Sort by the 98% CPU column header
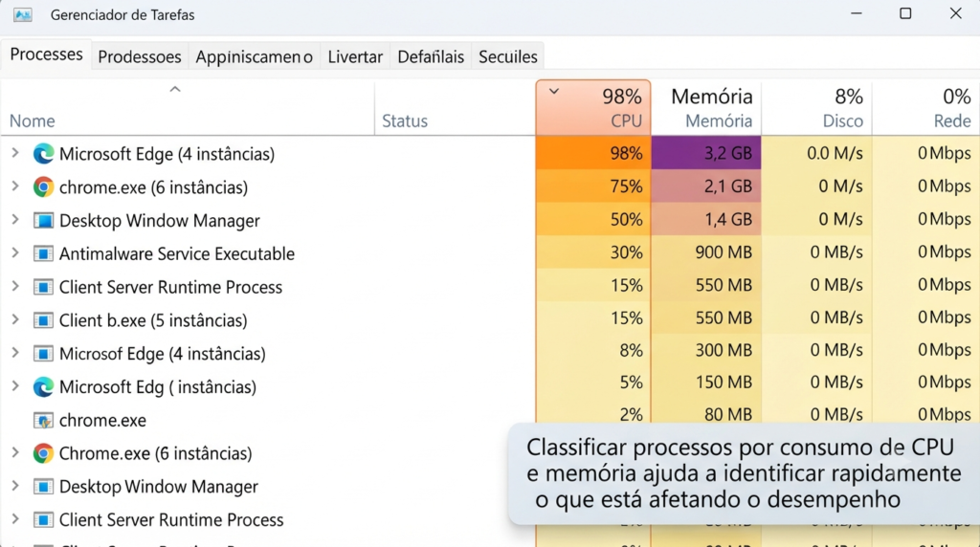Screen dimensions: 980x547 pyautogui.click(x=593, y=107)
